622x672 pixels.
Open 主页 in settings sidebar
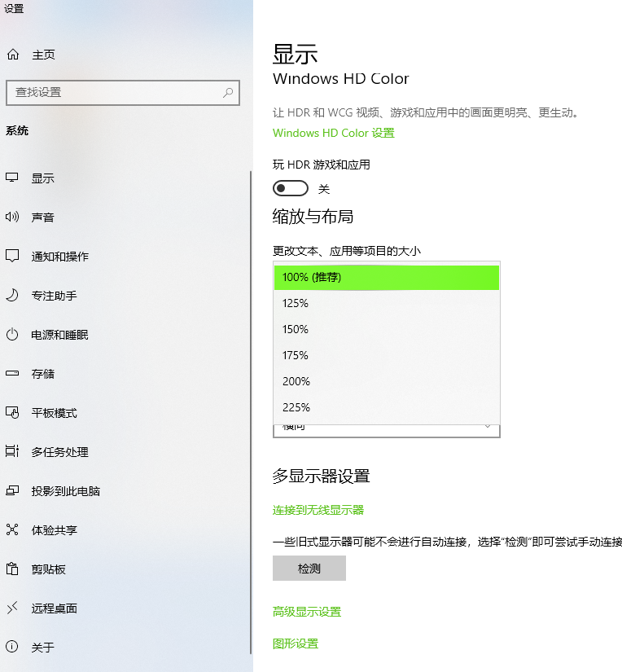click(43, 55)
